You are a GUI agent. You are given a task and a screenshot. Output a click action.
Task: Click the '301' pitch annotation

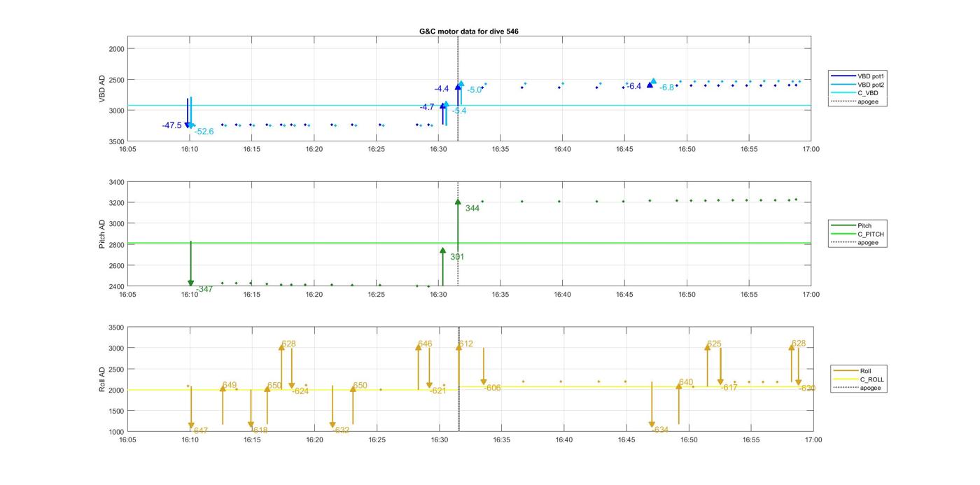[457, 257]
